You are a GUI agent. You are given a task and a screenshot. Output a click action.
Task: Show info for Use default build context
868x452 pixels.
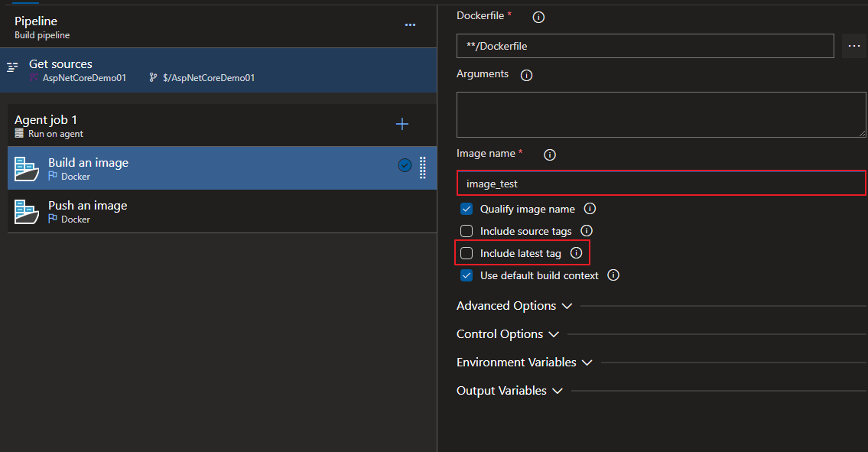(x=613, y=275)
